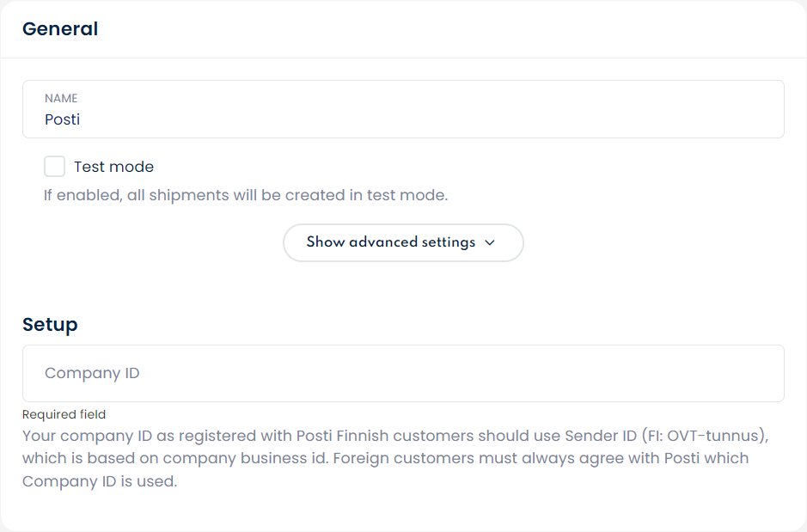Viewport: 807px width, 532px height.
Task: Click the Required field validation message
Action: pyautogui.click(x=64, y=414)
